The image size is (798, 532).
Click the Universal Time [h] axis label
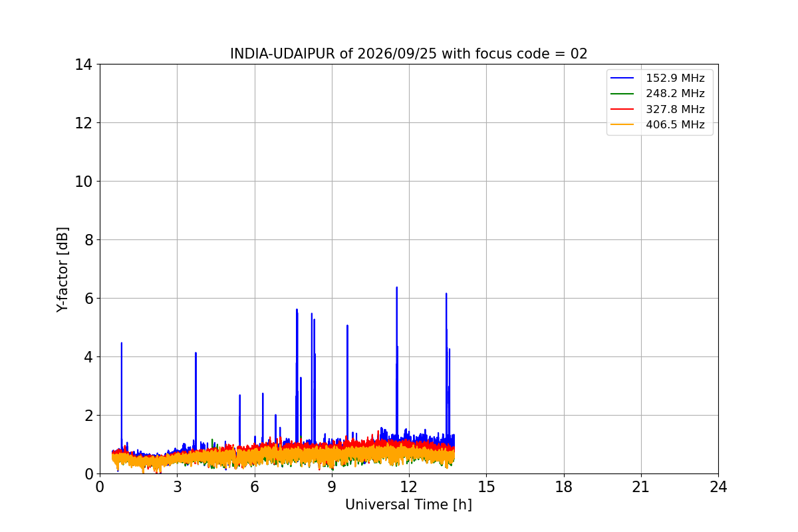click(408, 505)
